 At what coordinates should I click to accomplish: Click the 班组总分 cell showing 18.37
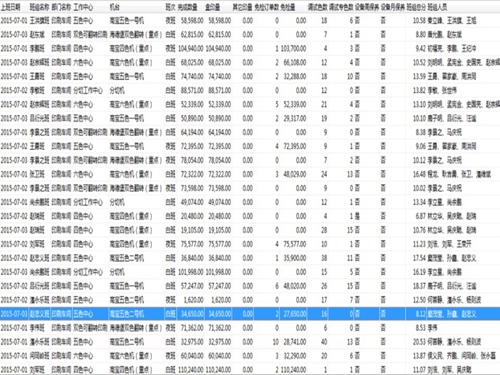click(419, 286)
